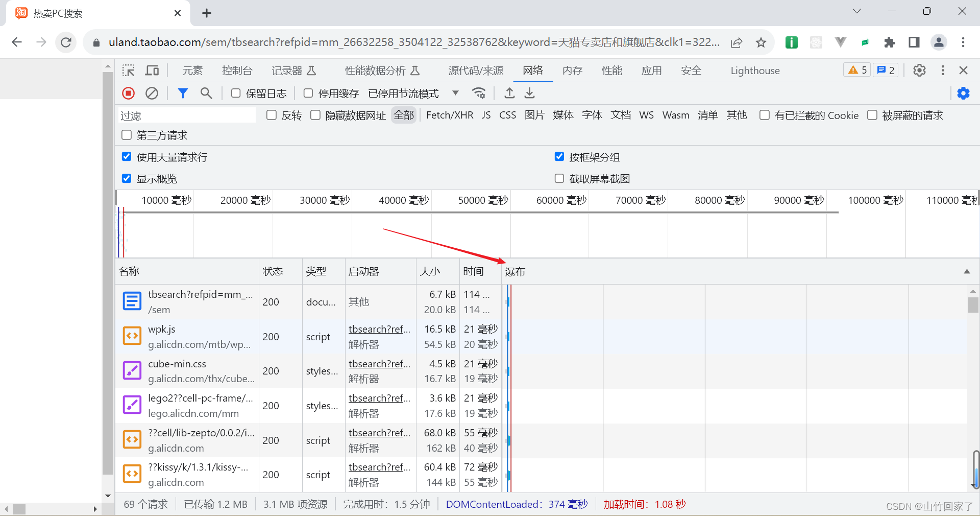
Task: Open Chrome three-dot menu
Action: click(x=963, y=42)
